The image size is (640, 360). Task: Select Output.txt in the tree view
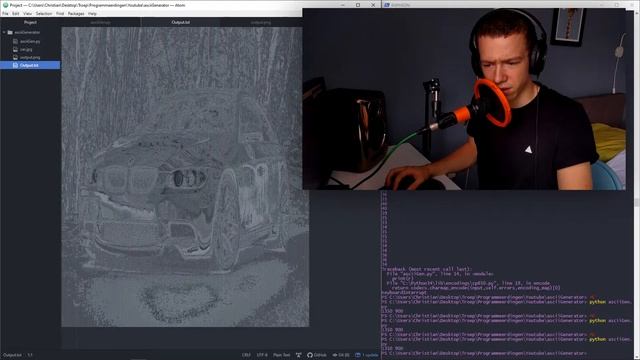[x=30, y=65]
